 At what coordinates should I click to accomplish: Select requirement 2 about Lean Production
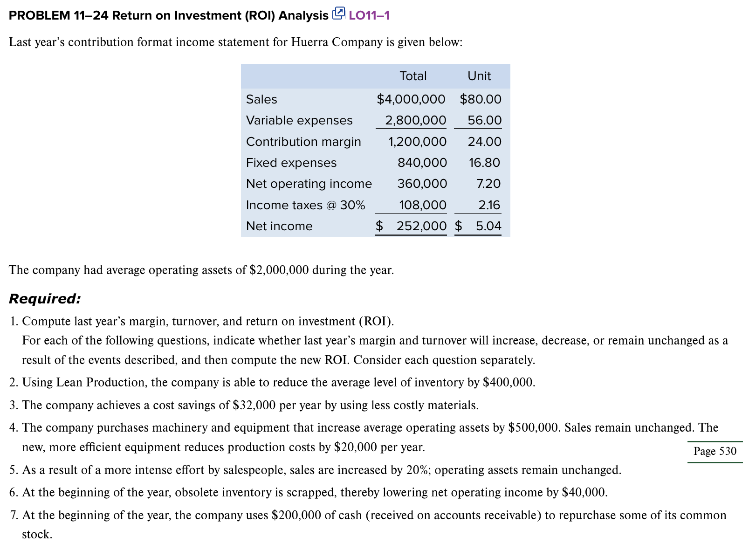click(273, 382)
